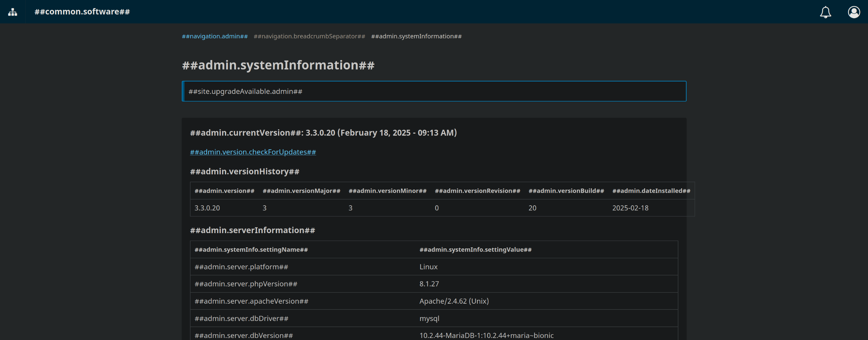Screen dimensions: 868x340
Task: Click ##admin.versionMinor## column header
Action: (388, 191)
